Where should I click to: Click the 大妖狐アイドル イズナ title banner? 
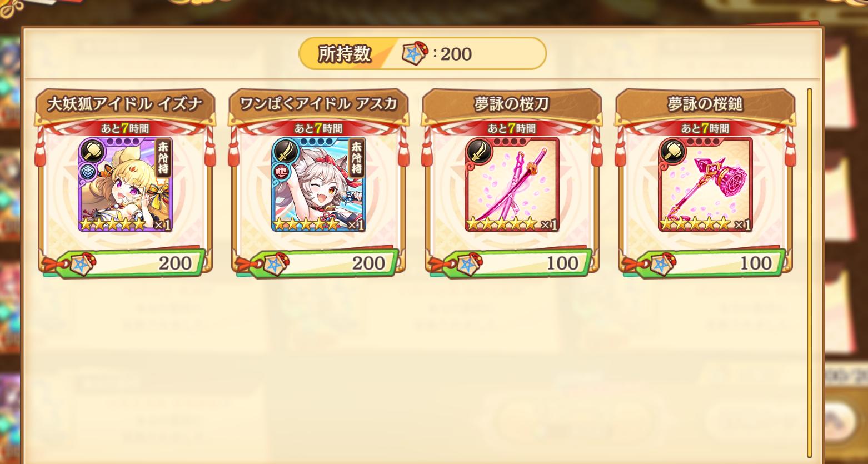pyautogui.click(x=125, y=104)
